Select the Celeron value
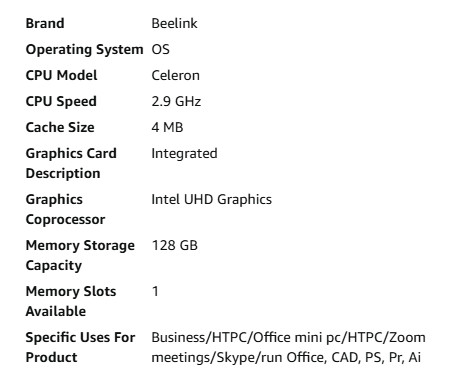This screenshot has height=372, width=475. 176,75
